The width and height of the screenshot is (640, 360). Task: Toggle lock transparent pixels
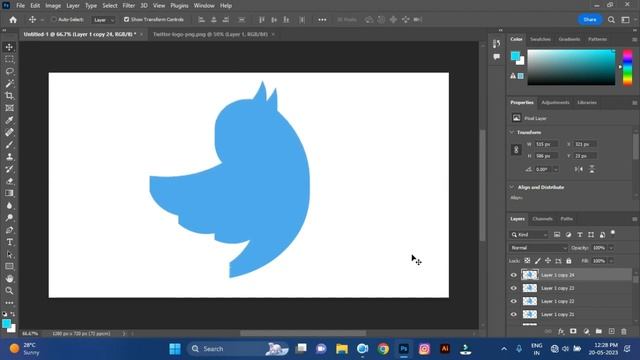tap(527, 261)
